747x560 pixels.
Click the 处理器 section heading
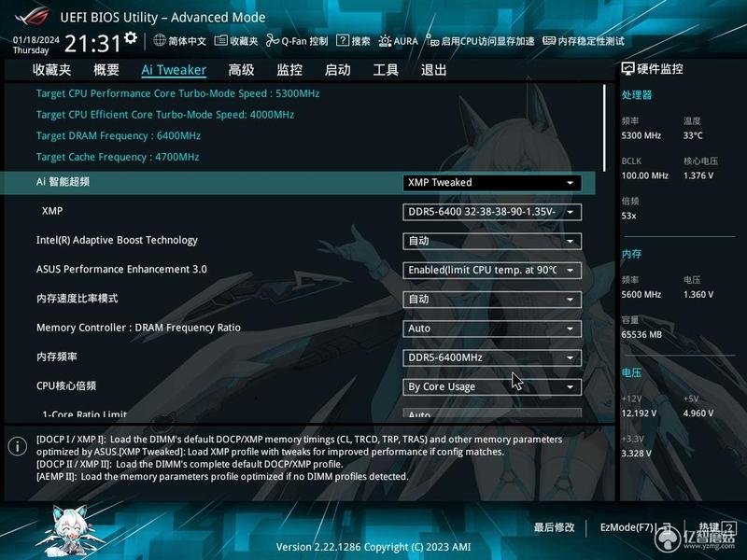(636, 95)
